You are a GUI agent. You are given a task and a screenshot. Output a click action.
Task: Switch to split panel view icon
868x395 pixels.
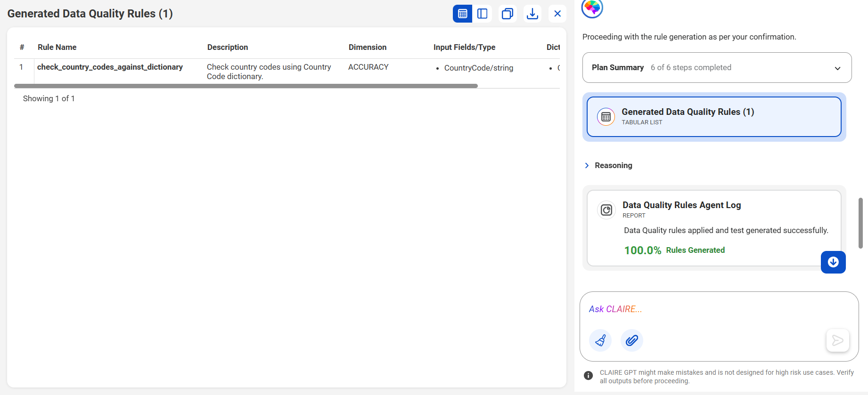point(482,14)
